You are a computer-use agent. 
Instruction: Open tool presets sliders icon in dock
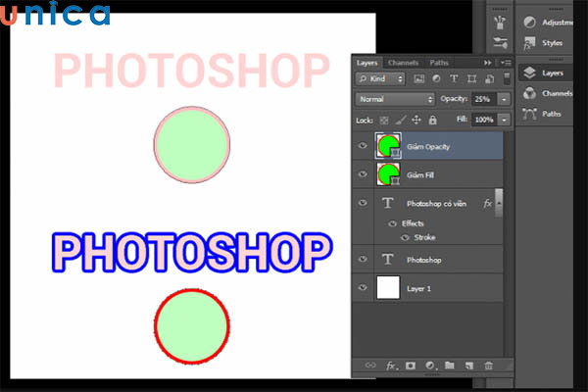pyautogui.click(x=500, y=42)
